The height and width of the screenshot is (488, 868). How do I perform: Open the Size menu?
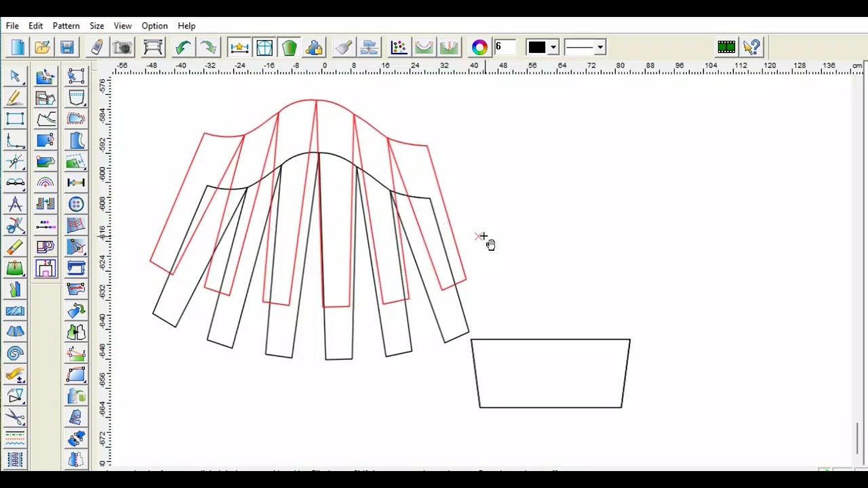pyautogui.click(x=97, y=26)
